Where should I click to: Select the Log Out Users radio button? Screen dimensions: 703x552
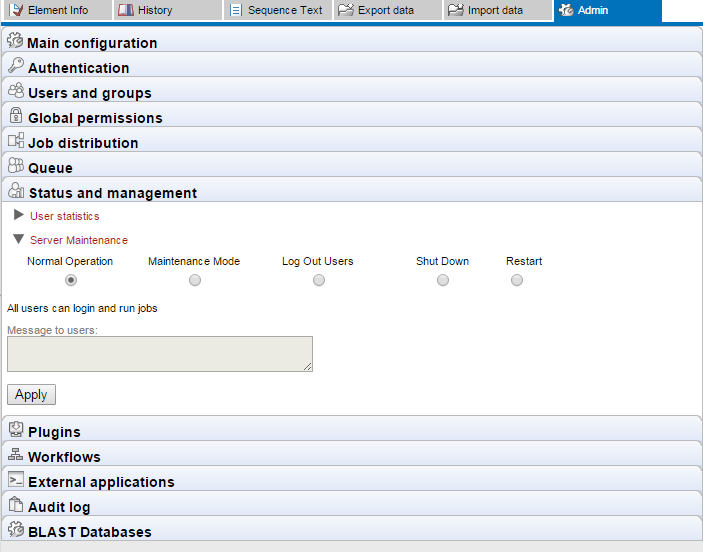click(319, 280)
